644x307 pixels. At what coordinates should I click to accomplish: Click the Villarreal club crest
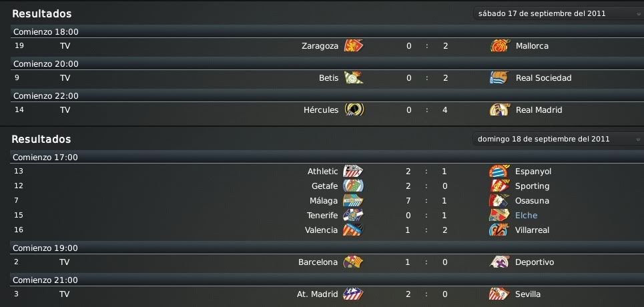click(499, 230)
